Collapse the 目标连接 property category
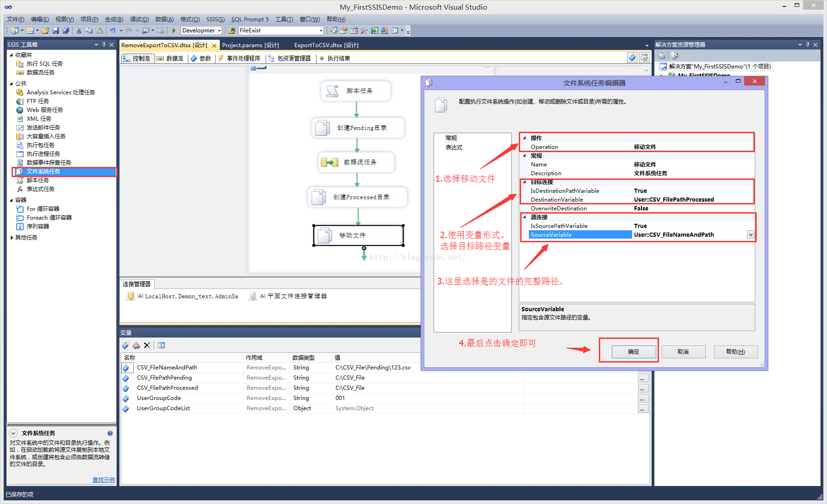This screenshot has height=504, width=827. [524, 182]
